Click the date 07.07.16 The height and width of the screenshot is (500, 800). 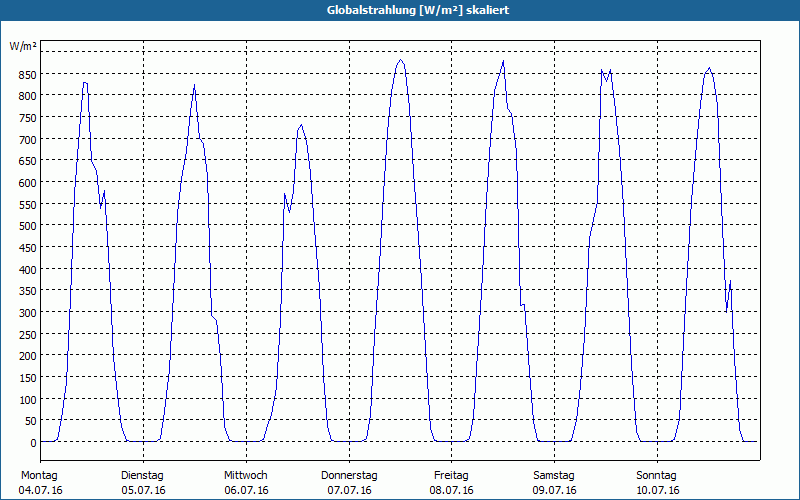coord(349,490)
